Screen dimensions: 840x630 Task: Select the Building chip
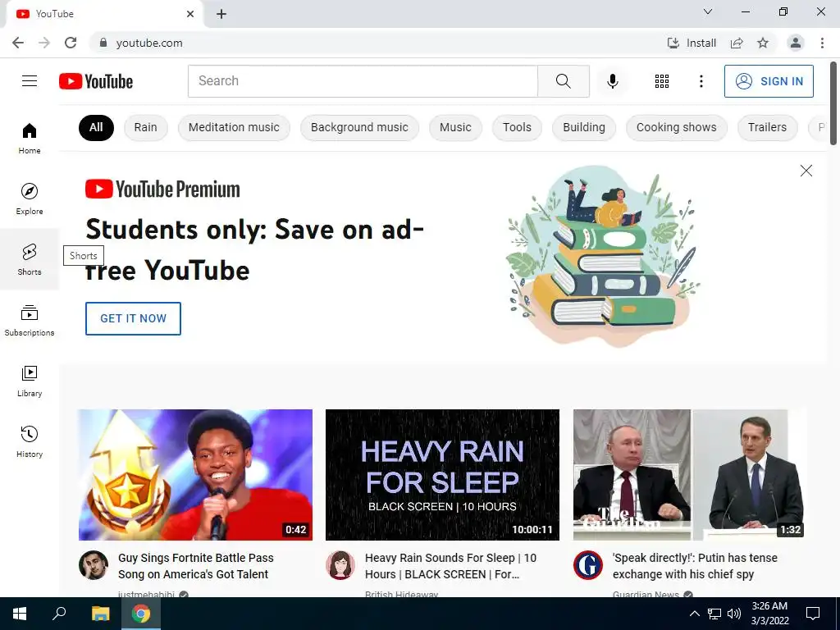tap(584, 127)
